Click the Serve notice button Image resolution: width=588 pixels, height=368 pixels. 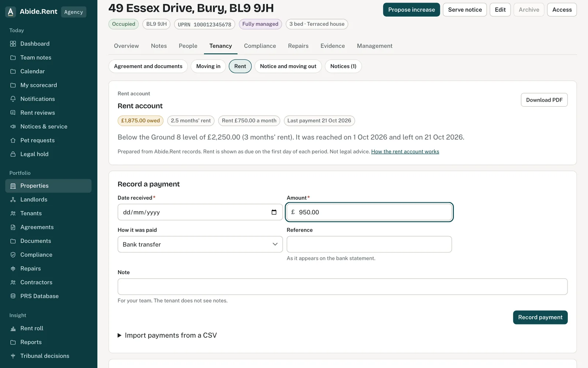pos(465,10)
